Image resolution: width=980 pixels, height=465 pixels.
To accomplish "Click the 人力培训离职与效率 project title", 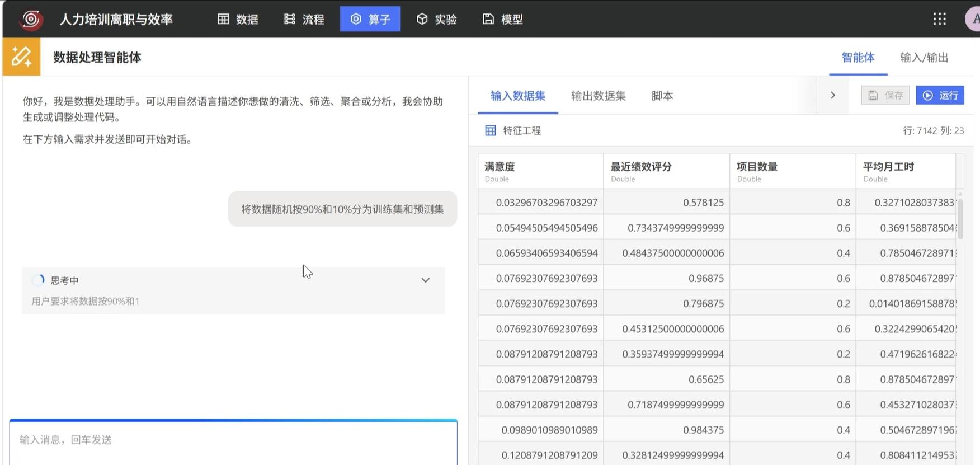I will 116,19.
